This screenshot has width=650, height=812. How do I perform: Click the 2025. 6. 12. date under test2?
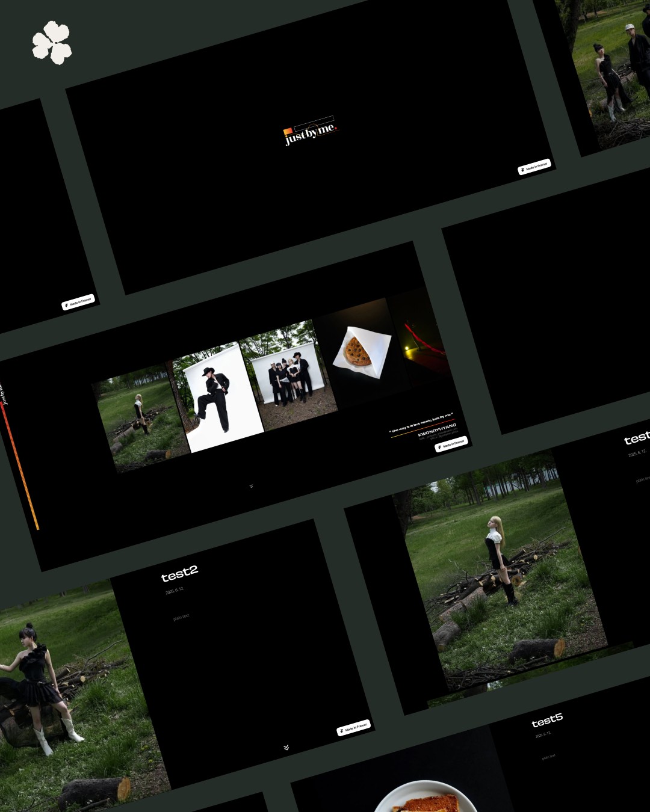point(175,591)
